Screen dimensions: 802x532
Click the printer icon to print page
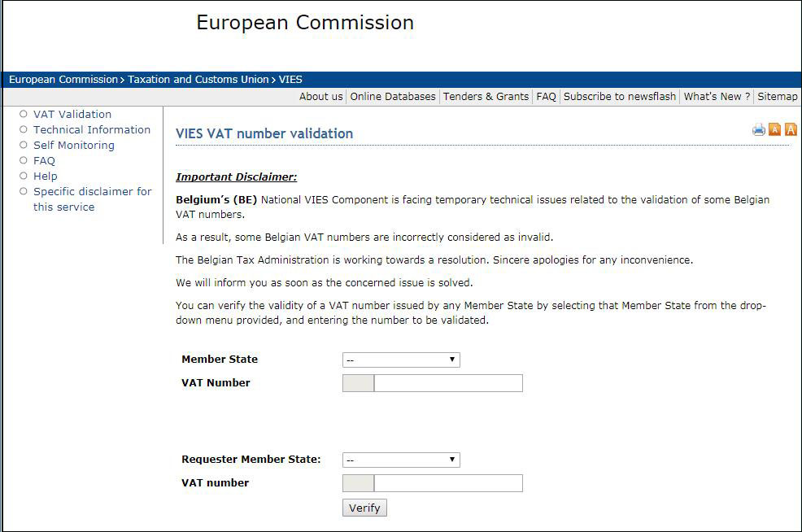pos(759,129)
